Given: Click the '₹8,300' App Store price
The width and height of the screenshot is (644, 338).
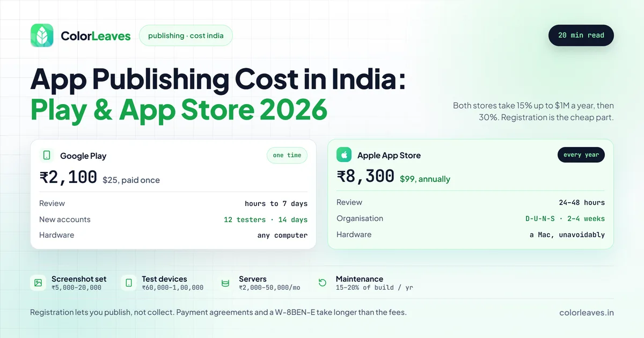Looking at the screenshot, I should coord(365,177).
